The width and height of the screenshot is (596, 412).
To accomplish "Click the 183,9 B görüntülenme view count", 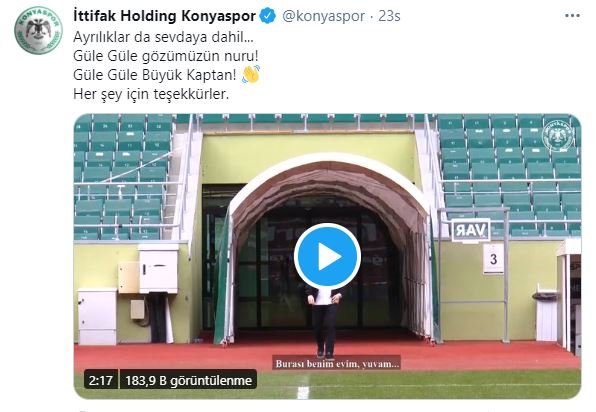I will [x=189, y=380].
